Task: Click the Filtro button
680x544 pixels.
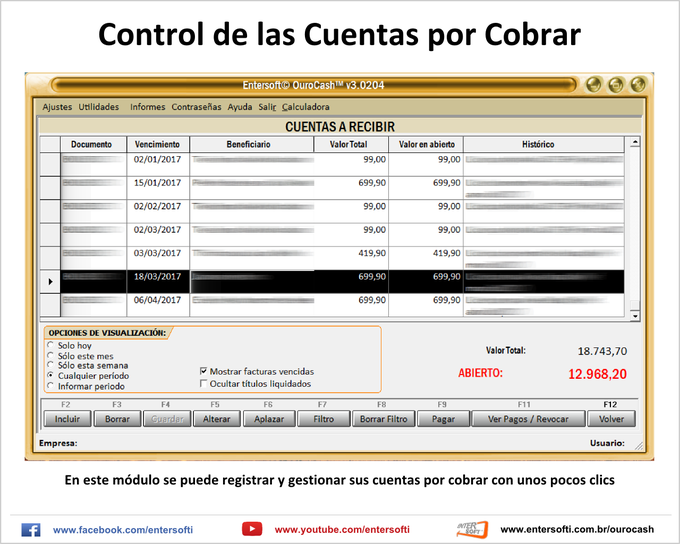Action: point(324,419)
